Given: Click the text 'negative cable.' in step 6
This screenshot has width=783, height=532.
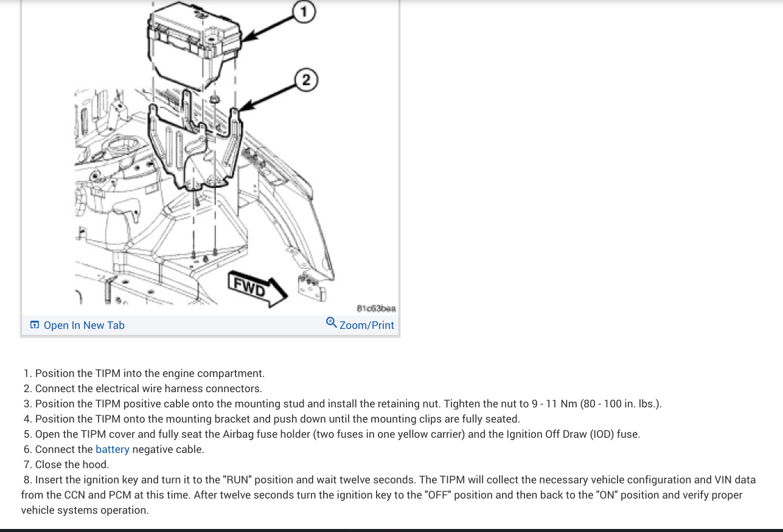Looking at the screenshot, I should (168, 449).
